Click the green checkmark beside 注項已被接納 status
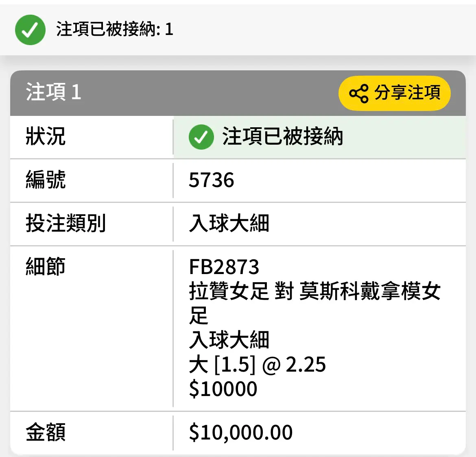The width and height of the screenshot is (476, 457). click(x=201, y=137)
